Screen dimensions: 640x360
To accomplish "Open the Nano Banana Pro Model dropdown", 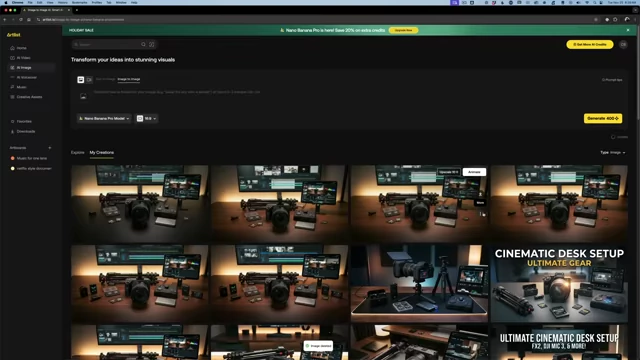I will click(104, 118).
